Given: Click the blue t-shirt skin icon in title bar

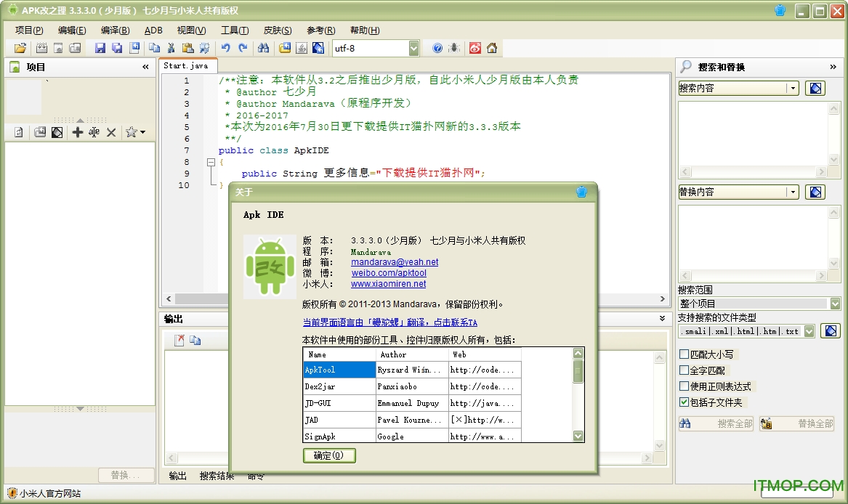Looking at the screenshot, I should coord(780,10).
